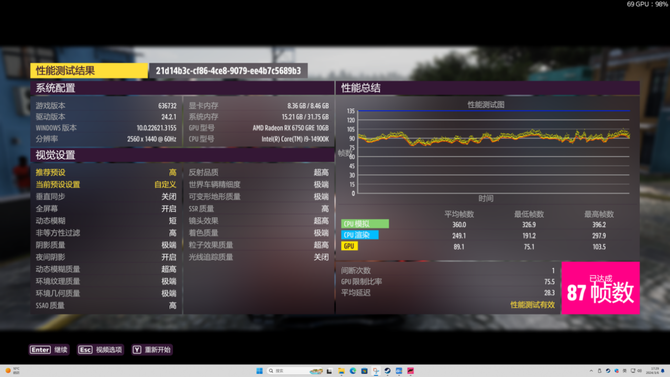Image resolution: width=670 pixels, height=377 pixels.
Task: Expand the system tray hidden icons chevron
Action: (x=591, y=371)
